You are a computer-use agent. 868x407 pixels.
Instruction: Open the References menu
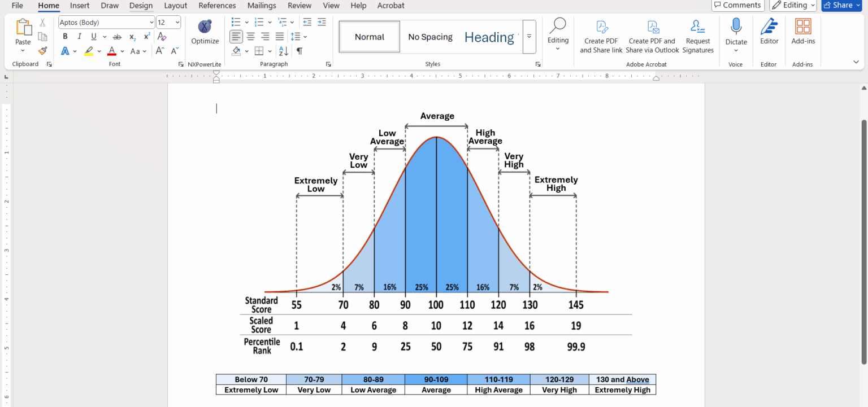coord(217,6)
